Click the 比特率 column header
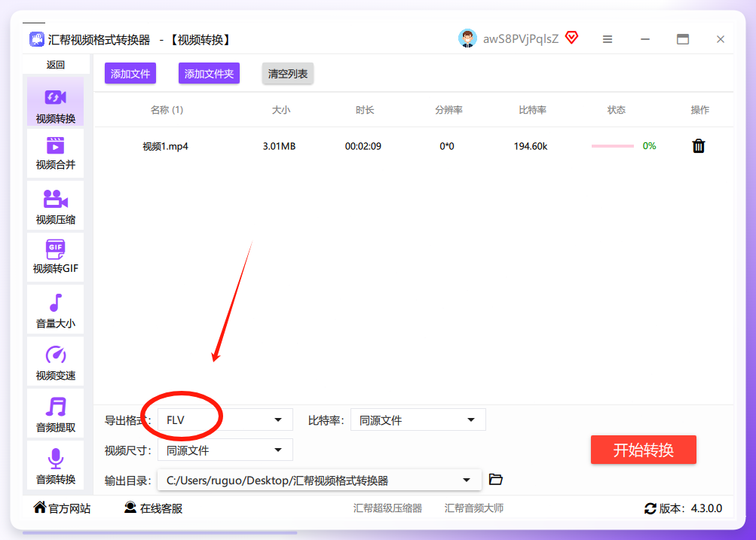756x540 pixels. [x=532, y=110]
